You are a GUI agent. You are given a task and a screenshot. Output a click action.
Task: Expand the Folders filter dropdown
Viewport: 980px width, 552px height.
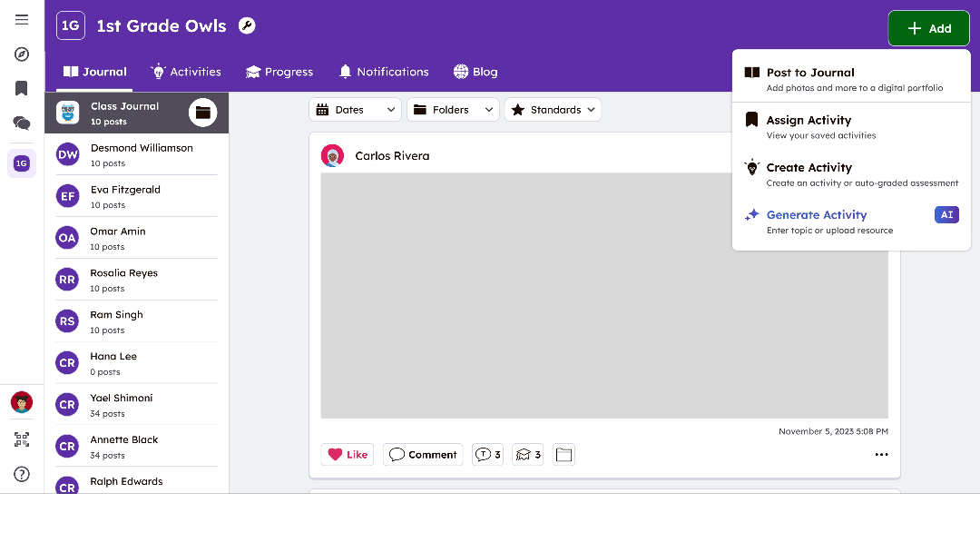(453, 110)
